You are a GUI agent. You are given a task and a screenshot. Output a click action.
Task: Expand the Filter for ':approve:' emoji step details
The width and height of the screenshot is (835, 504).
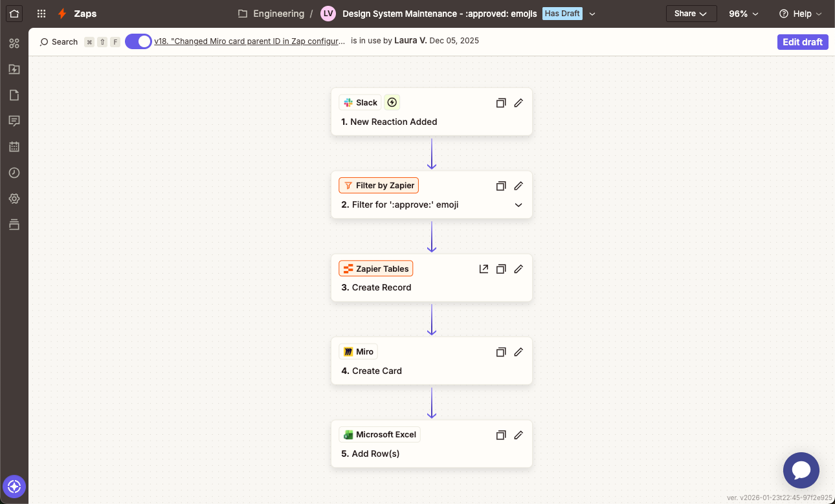tap(518, 204)
